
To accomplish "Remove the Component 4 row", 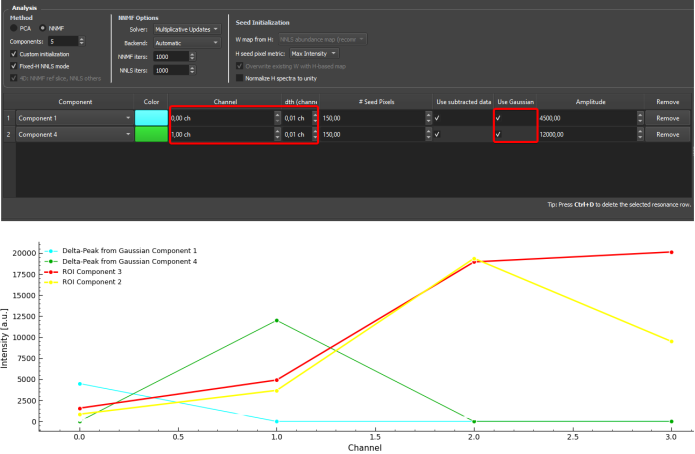I will pos(668,134).
